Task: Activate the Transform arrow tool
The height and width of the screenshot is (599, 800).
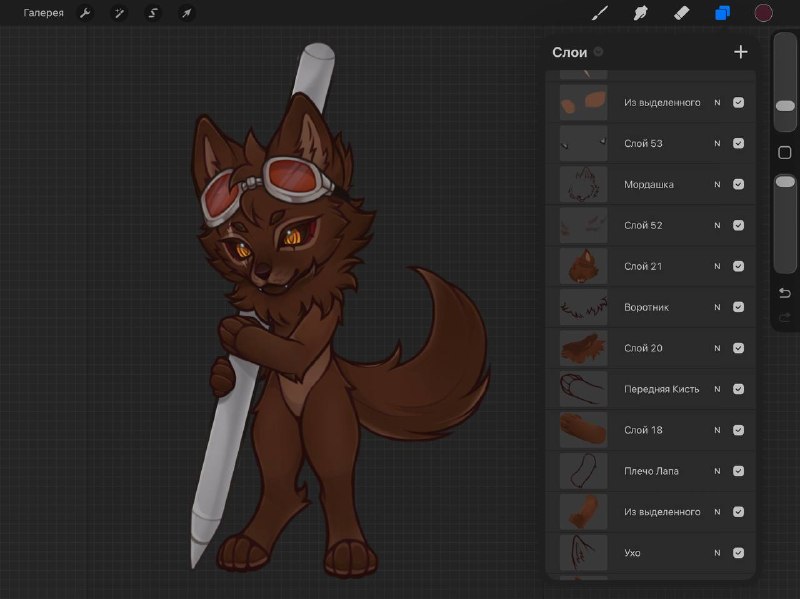Action: point(186,13)
